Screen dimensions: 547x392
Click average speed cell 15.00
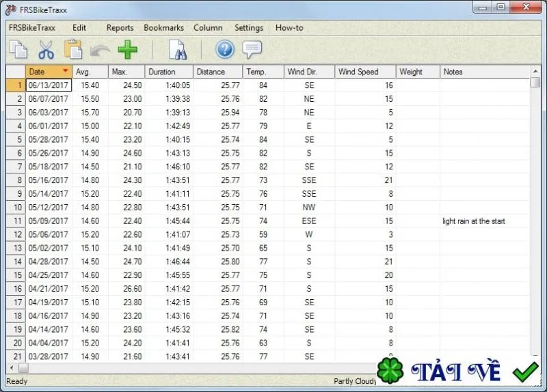(x=90, y=126)
